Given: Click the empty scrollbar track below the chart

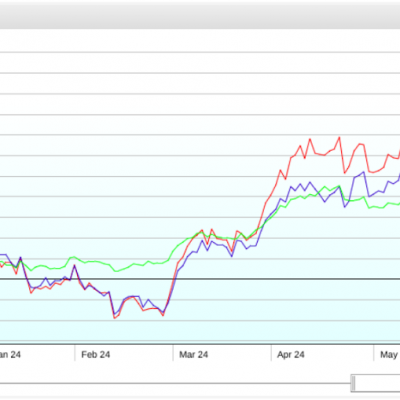Looking at the screenshot, I should [175, 383].
